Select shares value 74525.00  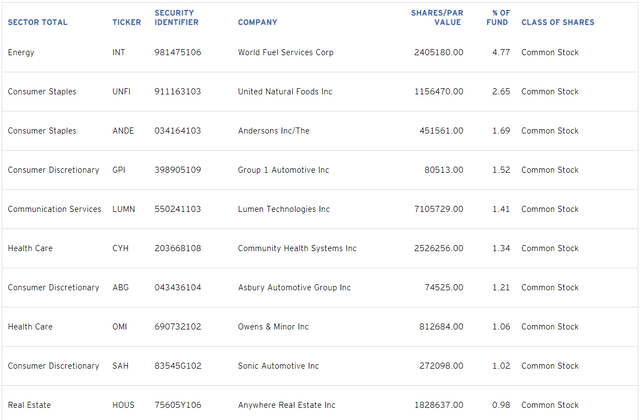coord(444,287)
